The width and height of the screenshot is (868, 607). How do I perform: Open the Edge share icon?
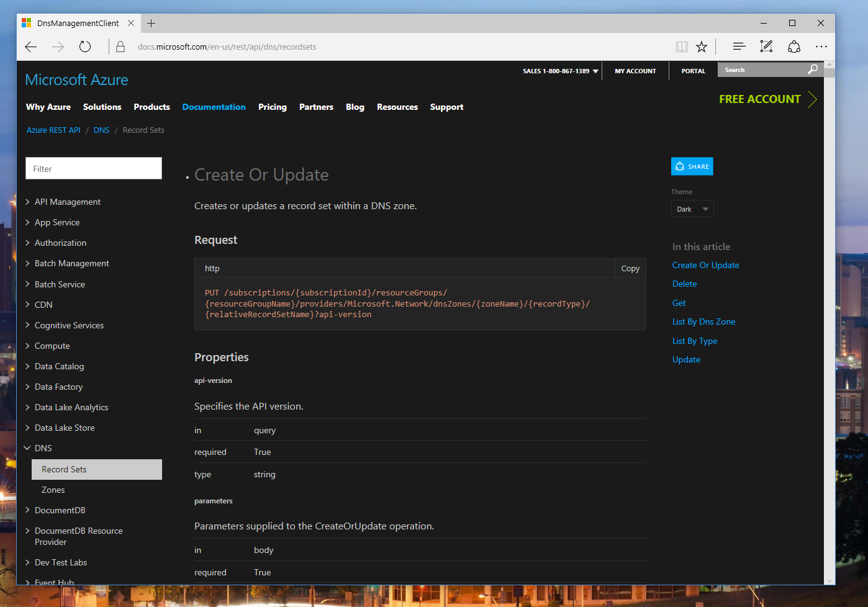tap(794, 47)
